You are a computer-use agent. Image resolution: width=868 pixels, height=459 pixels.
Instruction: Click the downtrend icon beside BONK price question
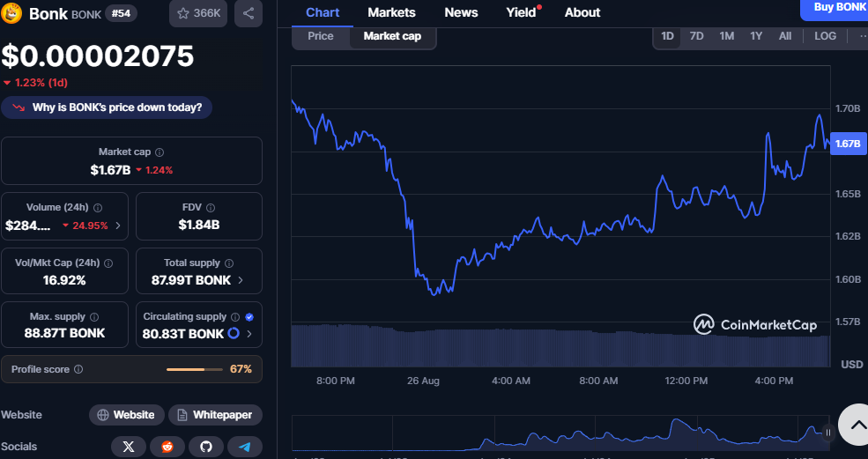click(x=19, y=107)
